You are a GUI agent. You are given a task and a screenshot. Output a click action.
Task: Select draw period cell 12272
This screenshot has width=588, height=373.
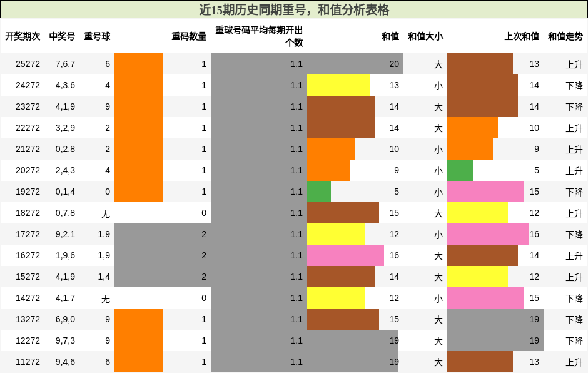(x=28, y=340)
